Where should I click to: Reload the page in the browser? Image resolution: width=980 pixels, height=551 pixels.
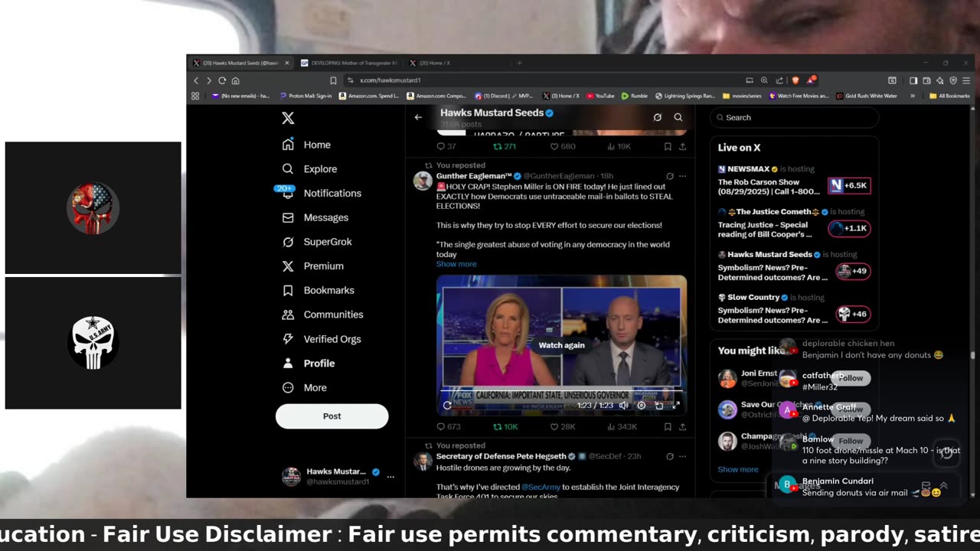(222, 80)
